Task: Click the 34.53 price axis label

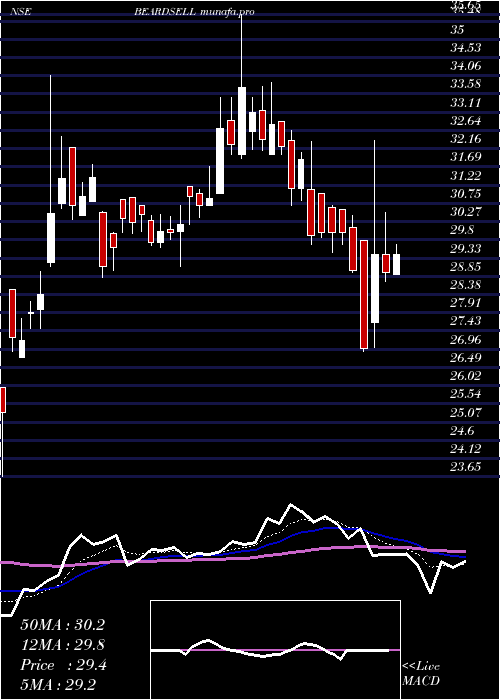Action: 465,48
